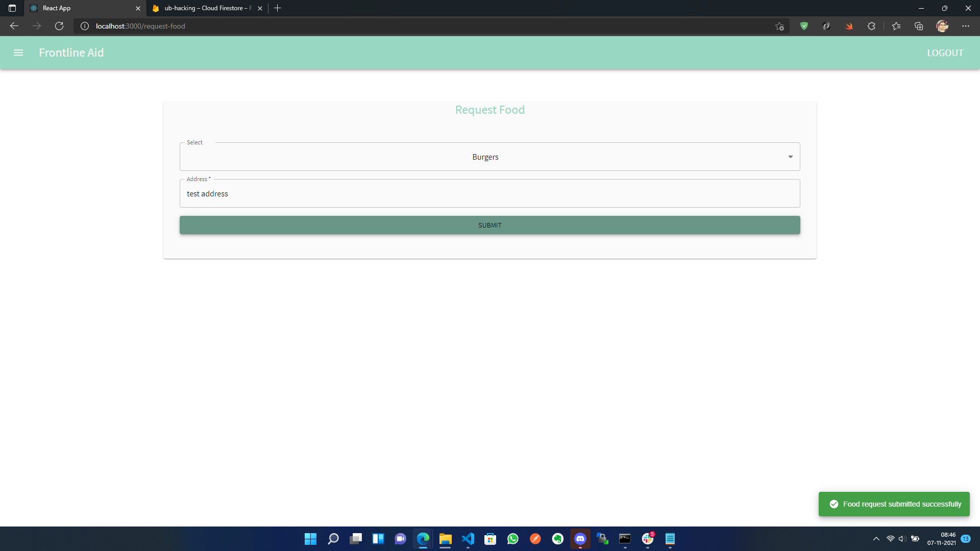Click the Address text field

coord(489,193)
